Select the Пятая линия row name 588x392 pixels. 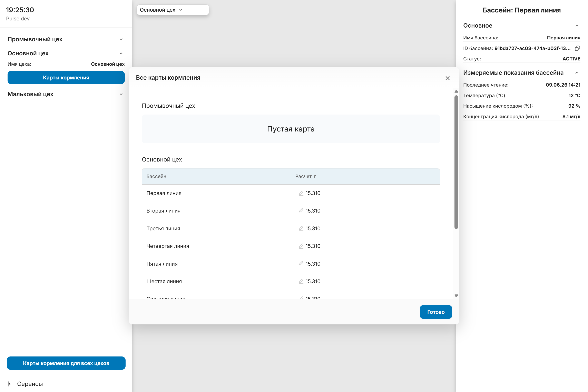click(162, 264)
